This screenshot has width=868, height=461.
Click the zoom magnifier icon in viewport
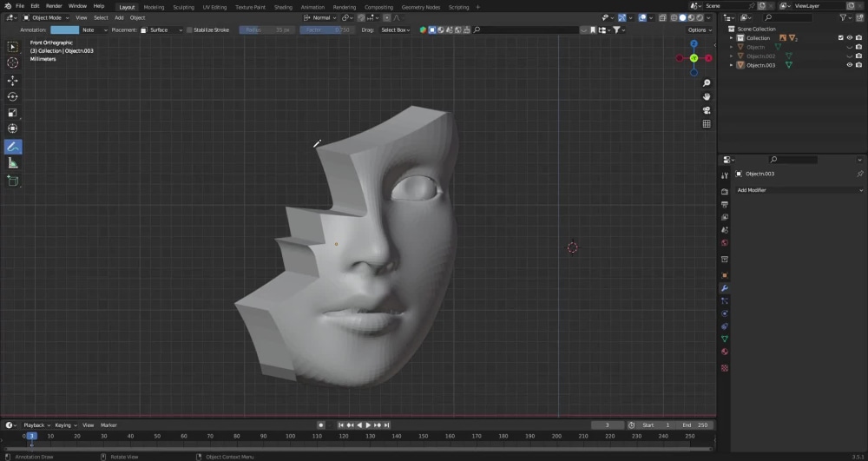click(707, 82)
